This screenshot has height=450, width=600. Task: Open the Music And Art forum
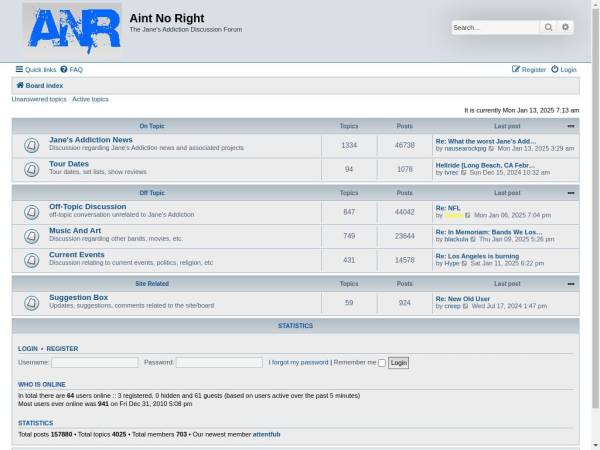(75, 231)
